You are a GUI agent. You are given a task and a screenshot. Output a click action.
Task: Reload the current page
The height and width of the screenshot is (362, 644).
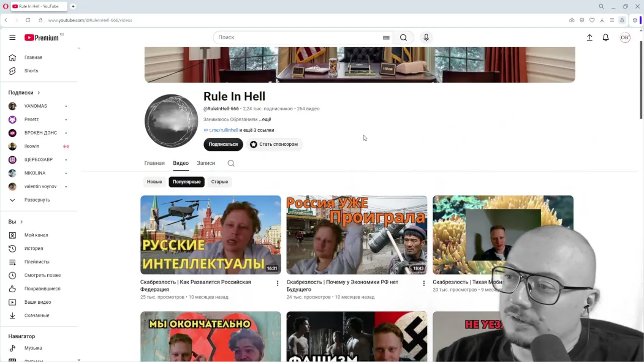tap(28, 20)
